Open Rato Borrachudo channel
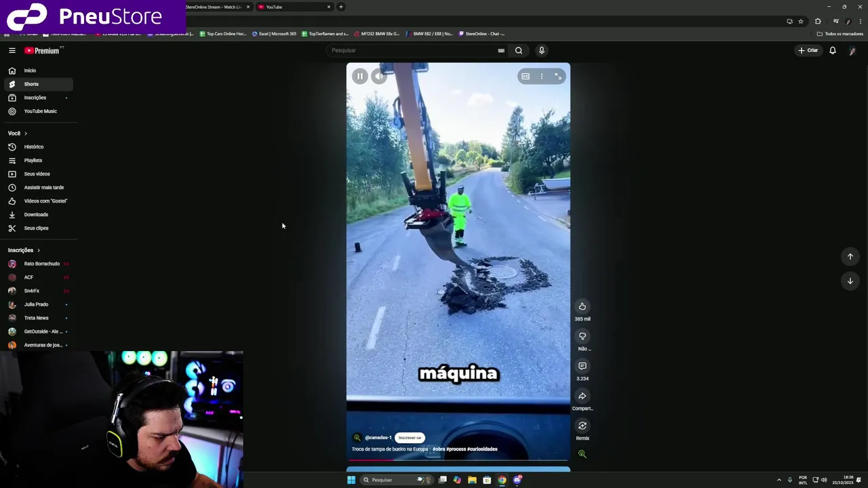 [38, 264]
